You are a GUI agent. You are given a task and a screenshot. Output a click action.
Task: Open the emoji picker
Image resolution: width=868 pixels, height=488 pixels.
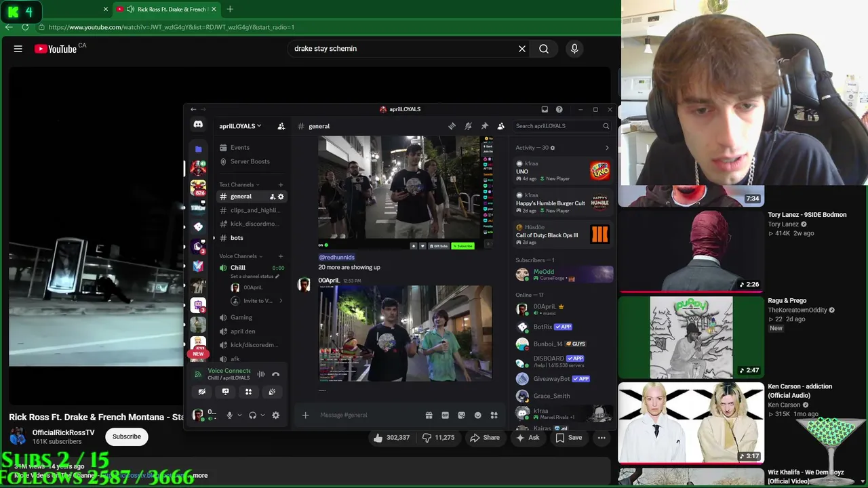tap(477, 415)
